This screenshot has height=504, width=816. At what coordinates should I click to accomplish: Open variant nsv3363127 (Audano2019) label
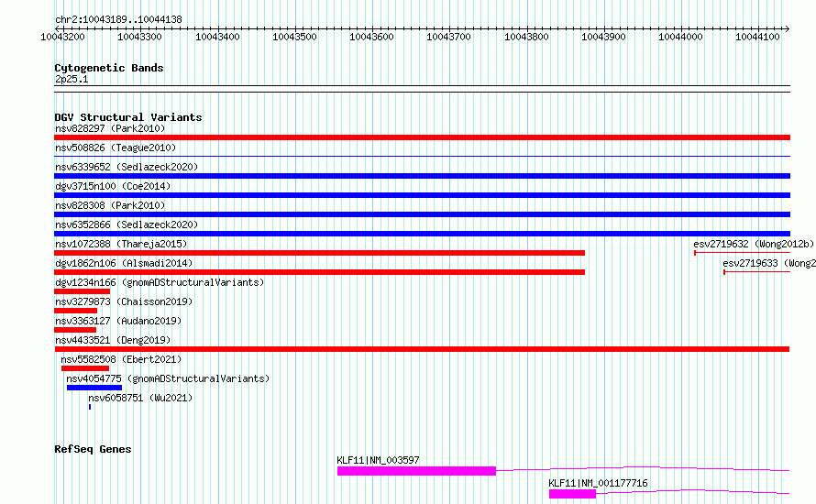point(118,321)
